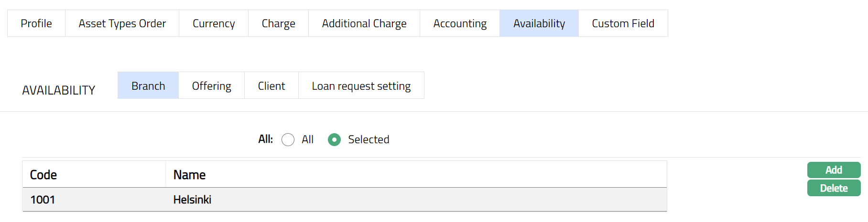Select the Charge tab
The height and width of the screenshot is (222, 868).
pyautogui.click(x=278, y=23)
